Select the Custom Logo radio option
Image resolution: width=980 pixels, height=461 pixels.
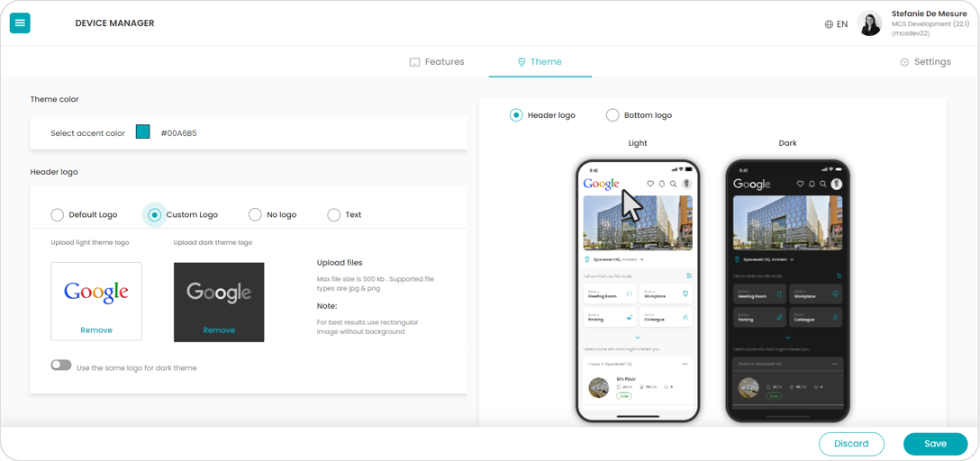(154, 215)
